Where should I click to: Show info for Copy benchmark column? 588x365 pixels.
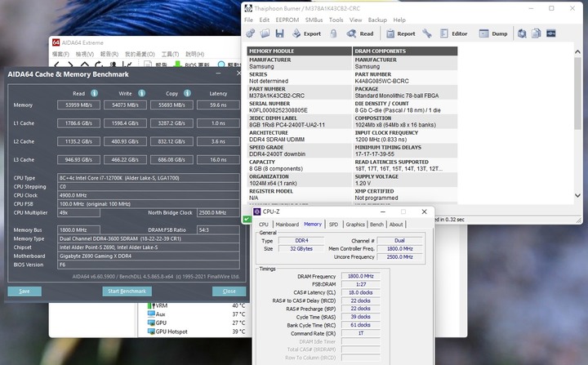click(187, 93)
